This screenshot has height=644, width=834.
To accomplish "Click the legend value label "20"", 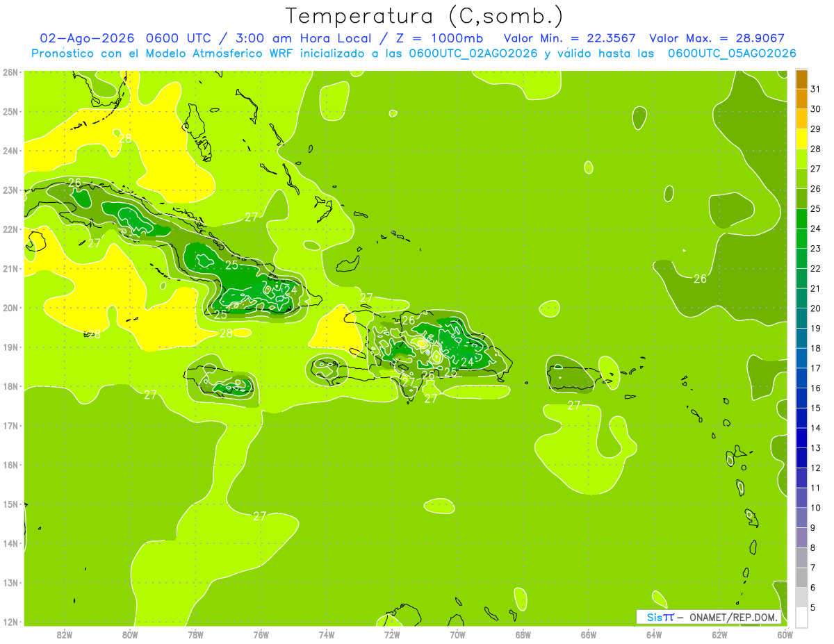I will [x=816, y=308].
